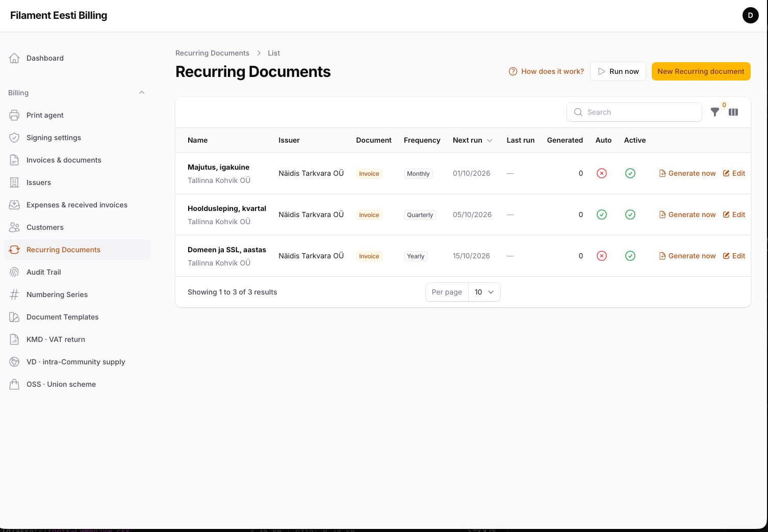Toggle Auto status for Majutus, igakuine

tap(602, 173)
